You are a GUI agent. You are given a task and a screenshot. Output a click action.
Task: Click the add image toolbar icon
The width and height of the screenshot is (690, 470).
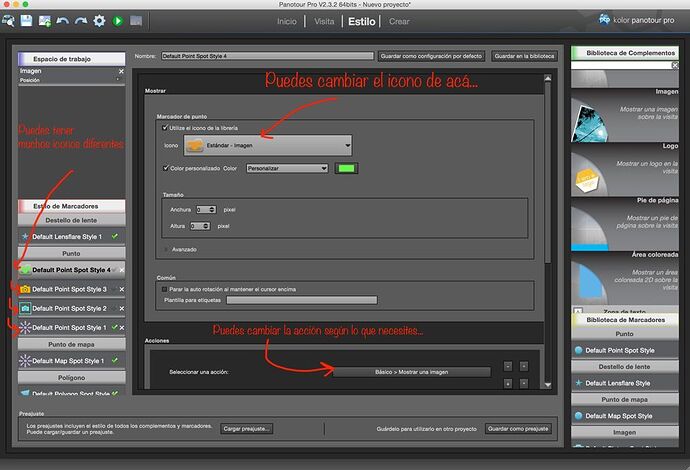[44, 21]
